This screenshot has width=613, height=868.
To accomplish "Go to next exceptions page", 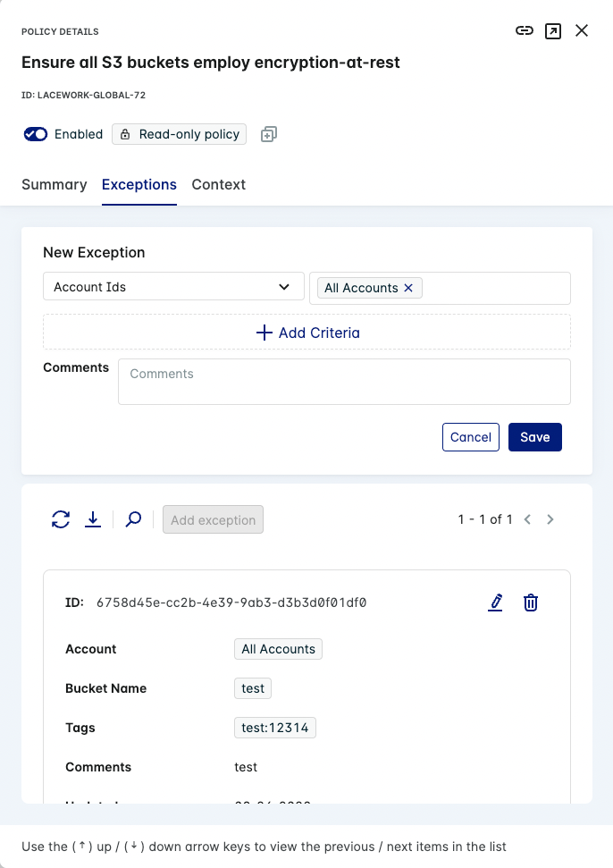I will [x=550, y=519].
